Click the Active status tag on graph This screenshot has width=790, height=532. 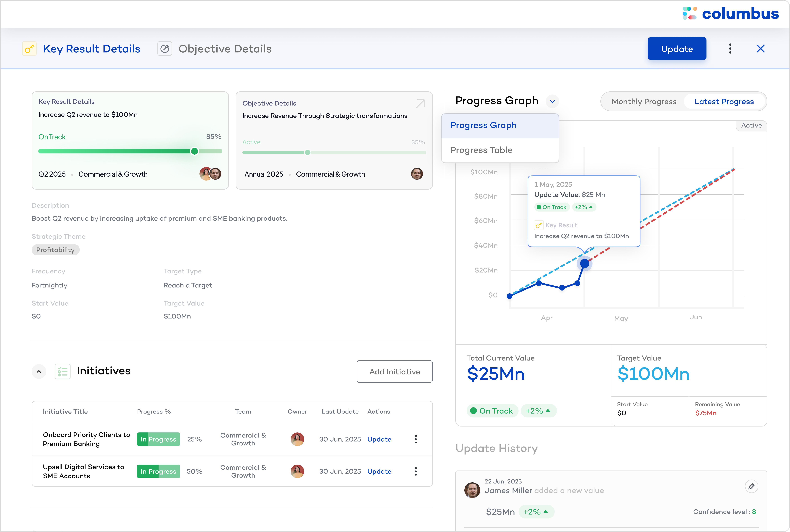pos(751,125)
